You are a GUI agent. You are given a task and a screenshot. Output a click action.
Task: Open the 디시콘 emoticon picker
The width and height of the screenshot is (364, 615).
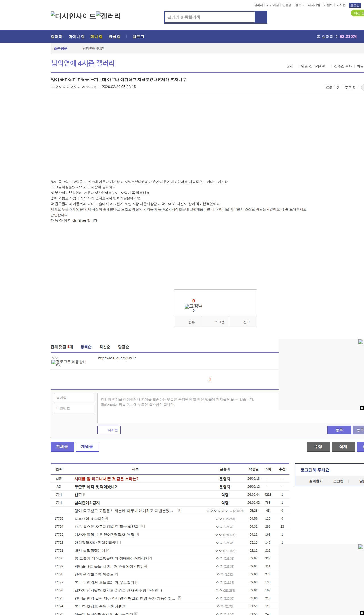tap(109, 430)
